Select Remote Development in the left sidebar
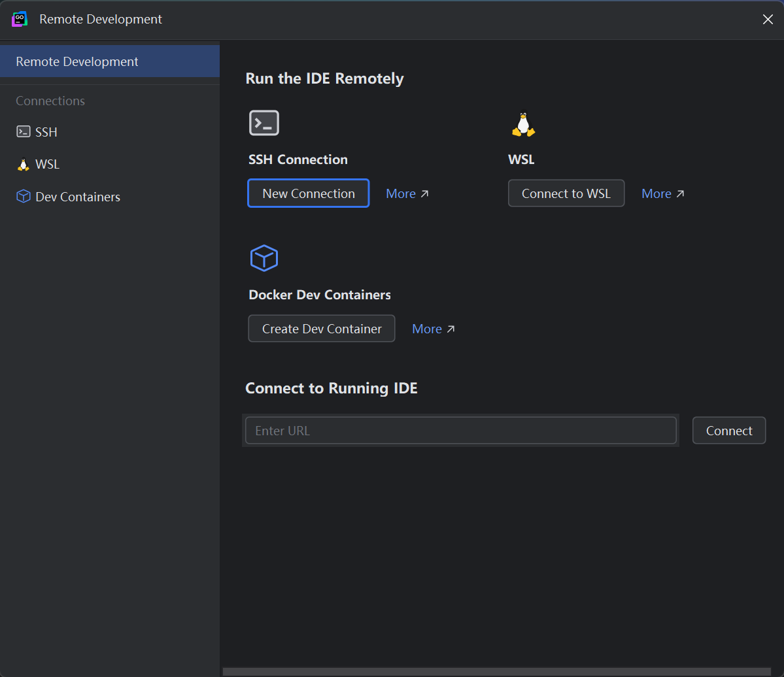Image resolution: width=784 pixels, height=677 pixels. click(x=77, y=61)
